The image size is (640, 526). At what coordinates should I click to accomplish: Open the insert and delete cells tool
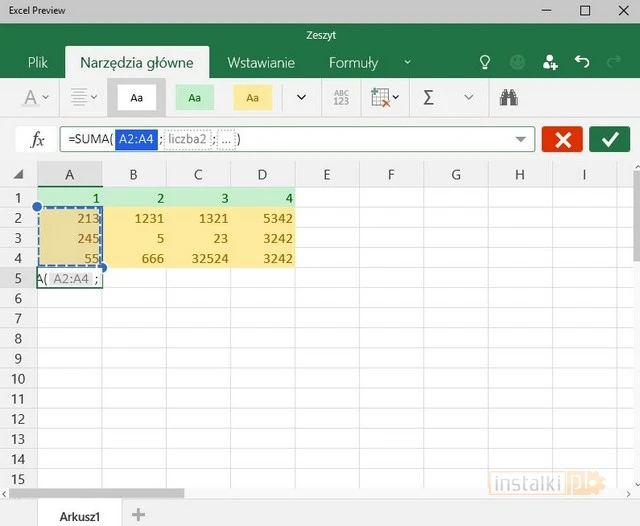[x=384, y=98]
